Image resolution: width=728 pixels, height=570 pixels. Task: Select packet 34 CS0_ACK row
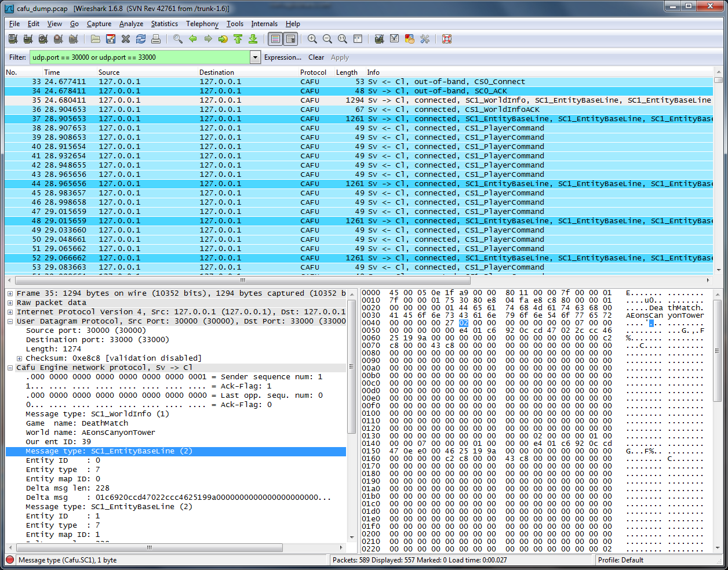358,91
